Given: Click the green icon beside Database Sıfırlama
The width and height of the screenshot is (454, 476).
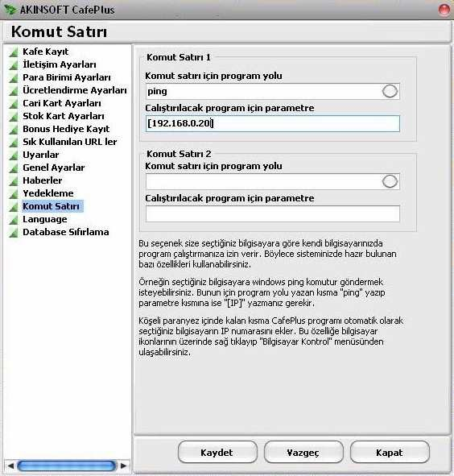Looking at the screenshot, I should [x=14, y=233].
